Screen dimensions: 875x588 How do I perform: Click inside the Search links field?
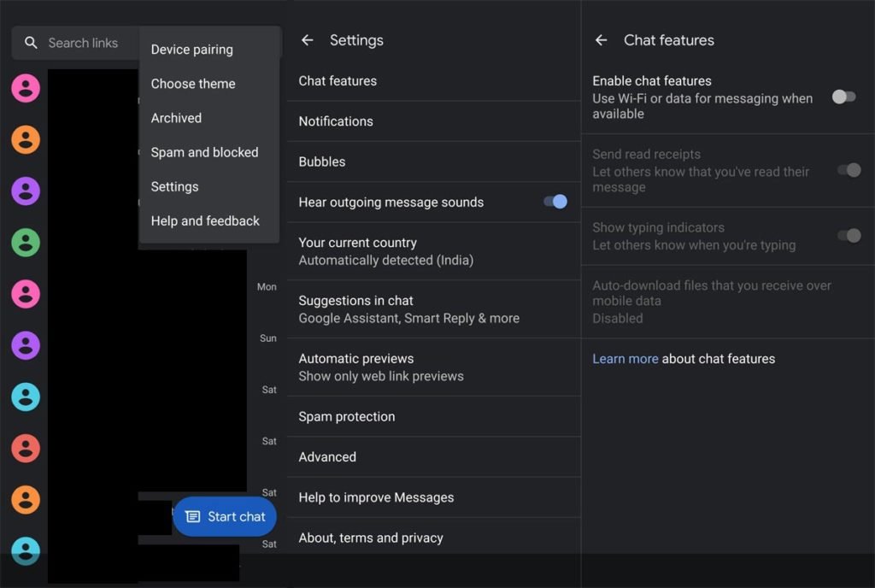tap(84, 43)
